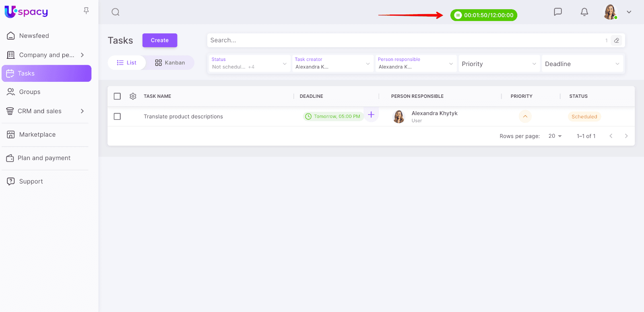Screen dimensions: 644x312
Task: Click the DEADLINE column header
Action: [x=312, y=96]
